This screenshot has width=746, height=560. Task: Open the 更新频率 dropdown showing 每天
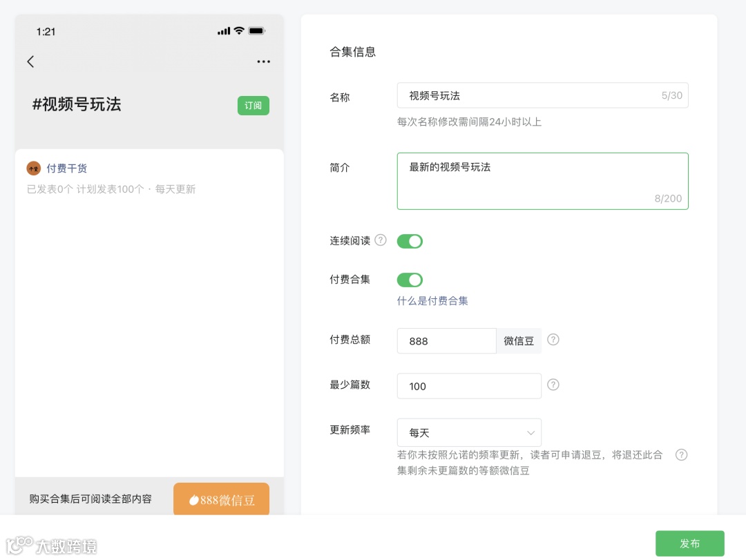click(x=469, y=432)
